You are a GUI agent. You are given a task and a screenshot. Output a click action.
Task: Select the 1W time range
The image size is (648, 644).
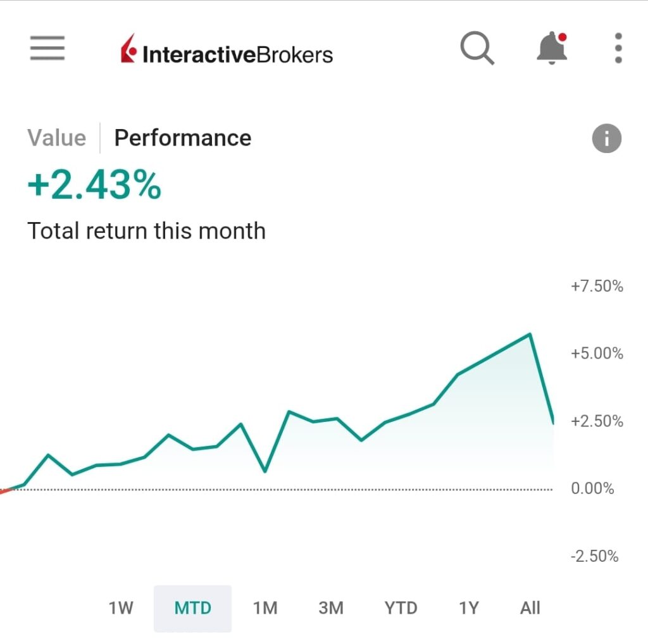121,609
